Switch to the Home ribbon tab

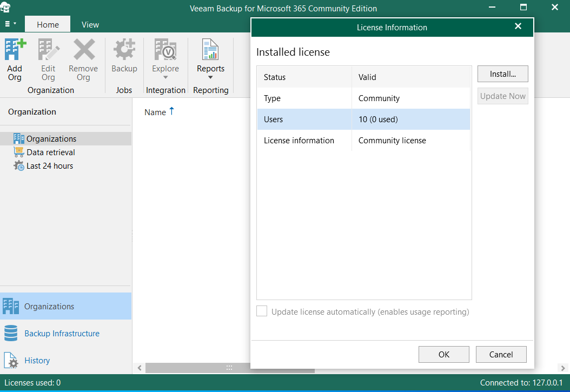(48, 24)
